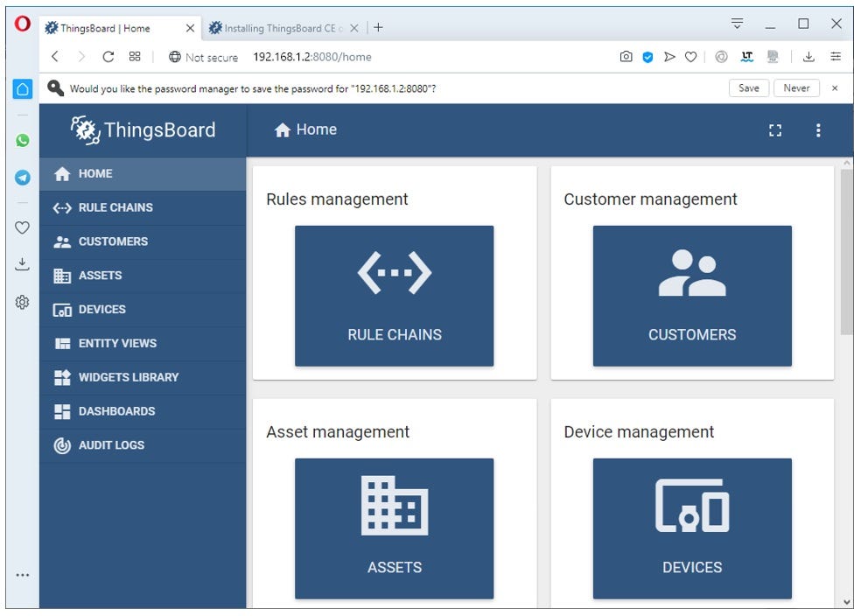Image resolution: width=861 pixels, height=616 pixels.
Task: Click the page vertical scrollbar thumb
Action: [x=846, y=251]
